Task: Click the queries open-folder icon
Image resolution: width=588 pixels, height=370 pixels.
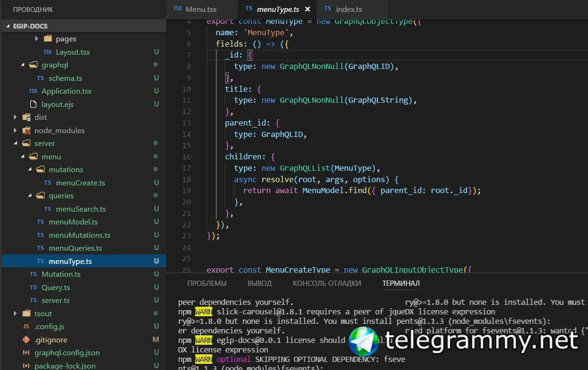Action: (40, 195)
